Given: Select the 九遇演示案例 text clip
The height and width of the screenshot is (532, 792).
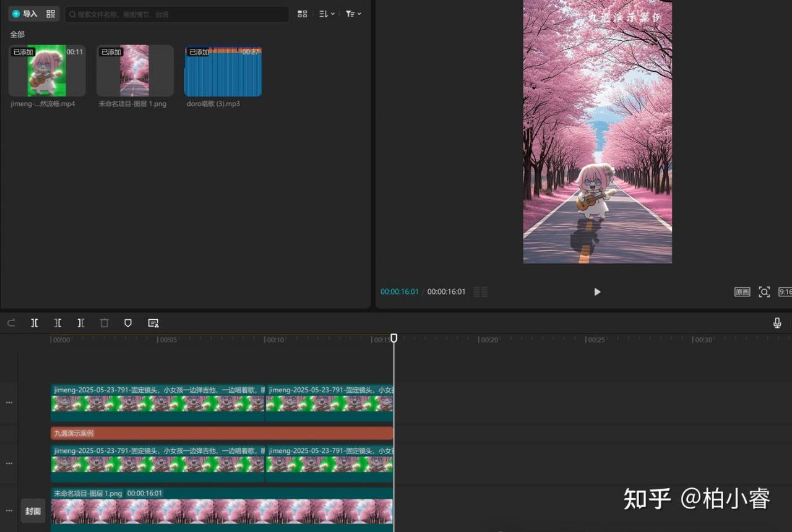Looking at the screenshot, I should pos(222,433).
